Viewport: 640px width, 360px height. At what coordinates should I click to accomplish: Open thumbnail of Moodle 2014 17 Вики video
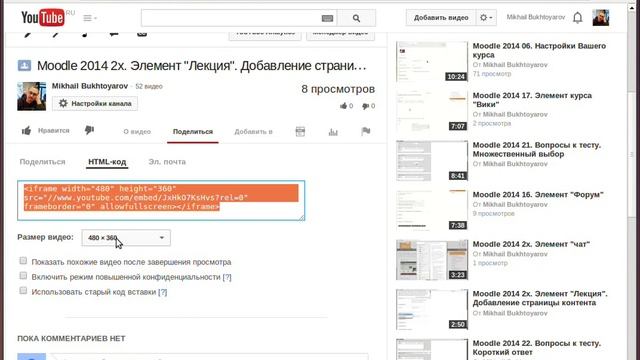[x=432, y=111]
